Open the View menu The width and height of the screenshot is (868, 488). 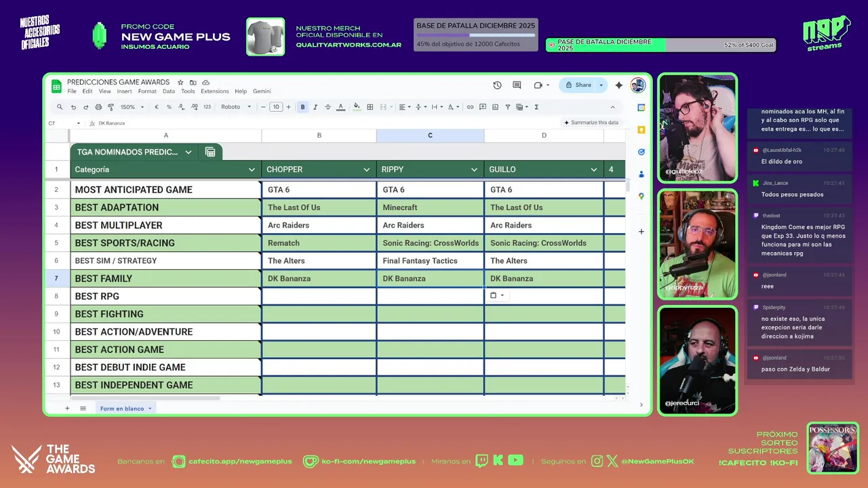coord(104,91)
